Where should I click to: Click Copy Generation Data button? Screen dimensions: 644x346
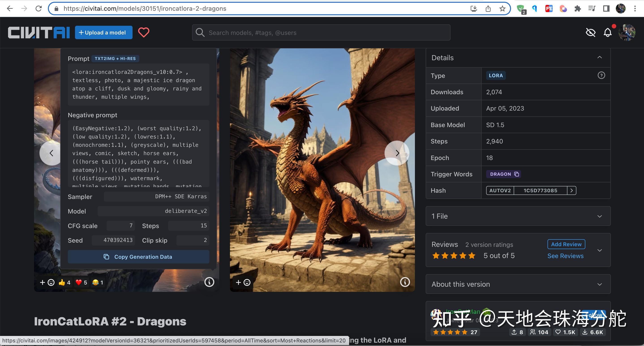point(138,257)
